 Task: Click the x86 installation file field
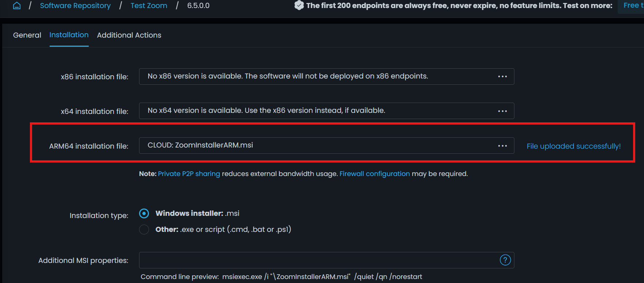point(314,76)
